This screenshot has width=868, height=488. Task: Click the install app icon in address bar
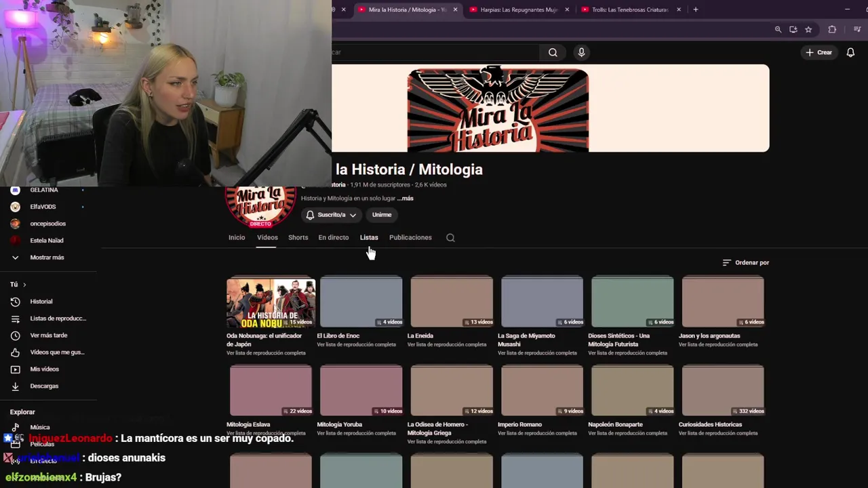(x=793, y=29)
